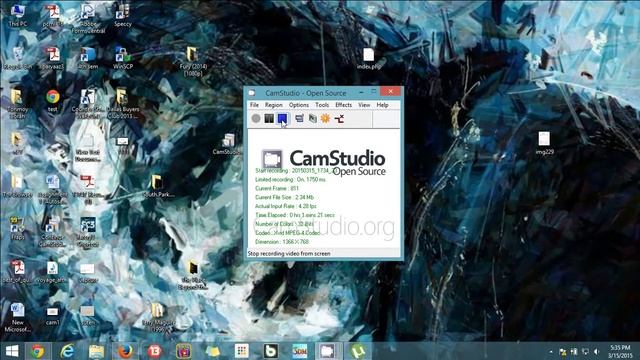Select Fraps desktop shortcut
Viewport: 640px width, 360px height.
18,229
